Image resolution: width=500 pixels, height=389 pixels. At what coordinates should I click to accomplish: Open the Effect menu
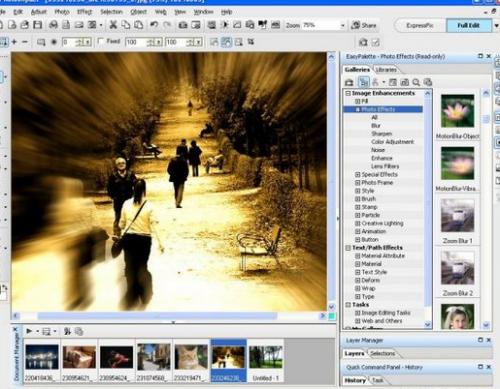[x=84, y=12]
